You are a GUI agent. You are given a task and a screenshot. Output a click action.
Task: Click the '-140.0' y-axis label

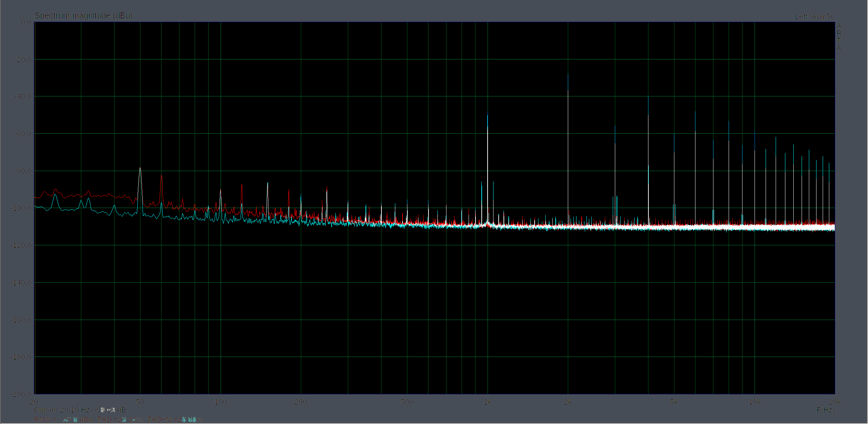click(21, 283)
